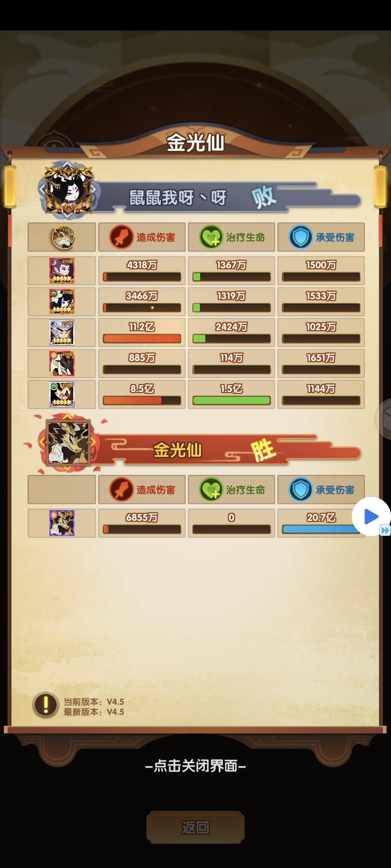
Task: Play the battle replay button
Action: click(371, 516)
